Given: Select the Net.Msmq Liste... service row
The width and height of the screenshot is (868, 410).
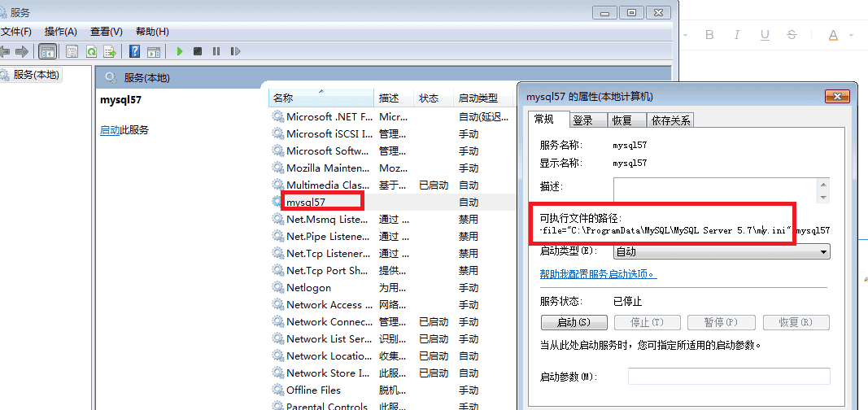Looking at the screenshot, I should pyautogui.click(x=392, y=219).
